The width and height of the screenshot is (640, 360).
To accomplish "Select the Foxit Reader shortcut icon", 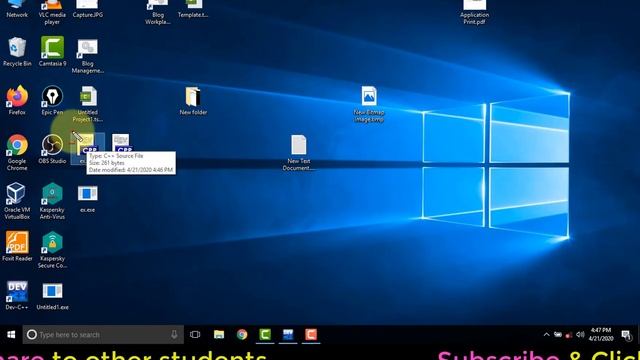I will 17,247.
